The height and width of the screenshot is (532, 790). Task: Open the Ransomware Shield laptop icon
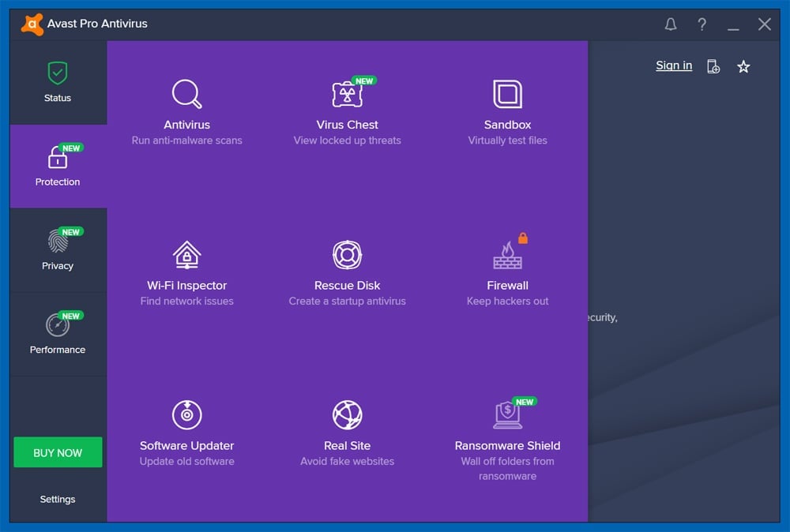tap(507, 415)
